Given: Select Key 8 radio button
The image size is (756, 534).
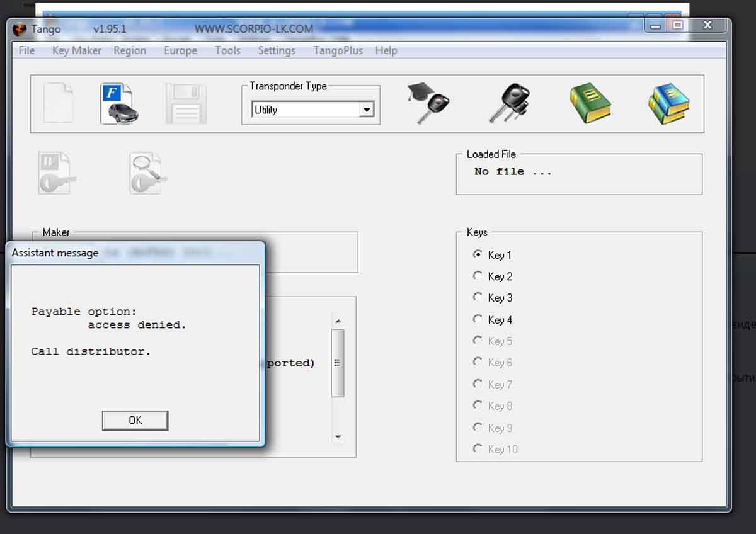Looking at the screenshot, I should [x=478, y=406].
